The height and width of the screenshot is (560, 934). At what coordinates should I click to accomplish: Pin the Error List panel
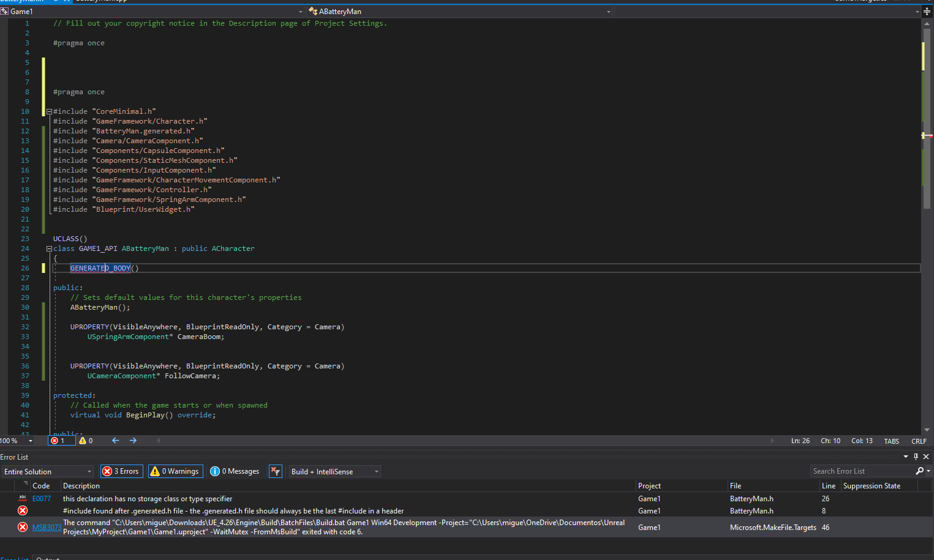tap(916, 457)
